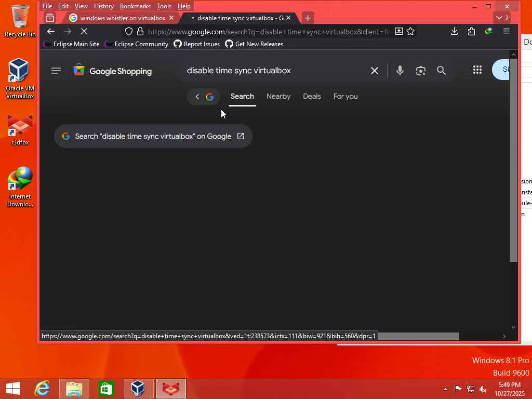The width and height of the screenshot is (532, 399).
Task: Switch to VirtualBox taskbar button
Action: click(x=138, y=389)
